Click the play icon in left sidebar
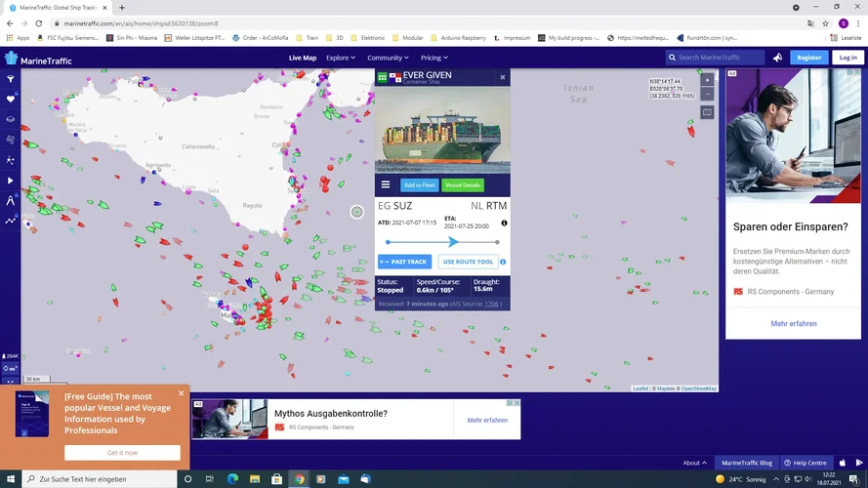 (11, 181)
